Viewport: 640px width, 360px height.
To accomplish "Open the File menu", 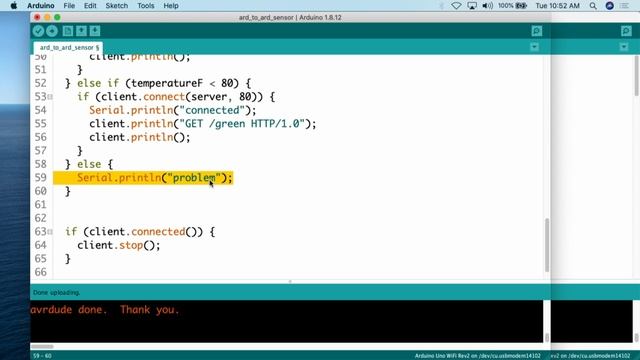I will pos(69,6).
